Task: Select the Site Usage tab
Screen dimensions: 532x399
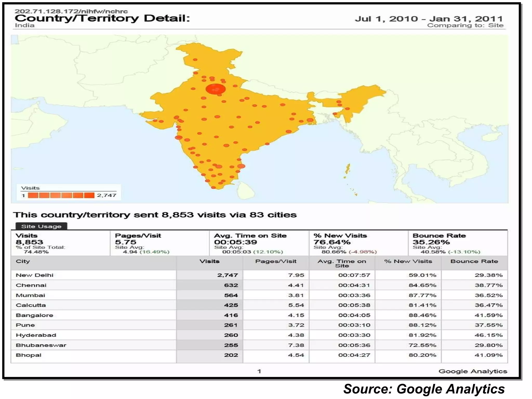Action: pos(41,226)
